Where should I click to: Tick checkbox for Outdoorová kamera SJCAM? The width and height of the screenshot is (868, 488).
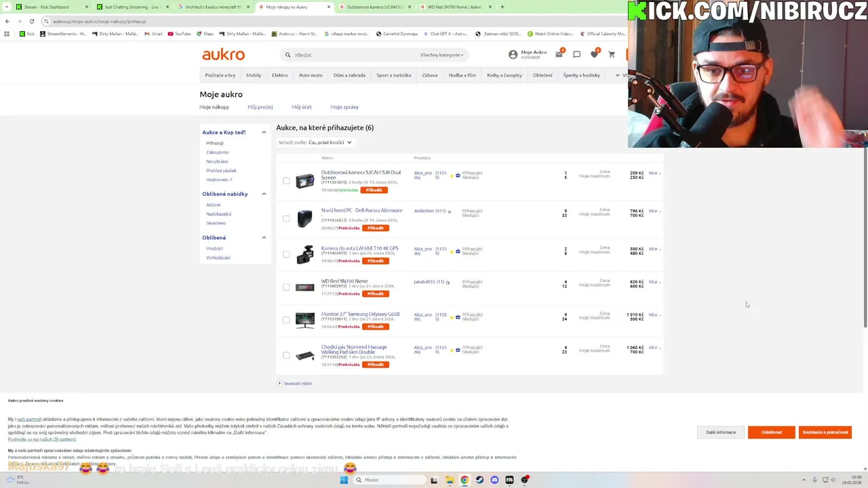[286, 181]
